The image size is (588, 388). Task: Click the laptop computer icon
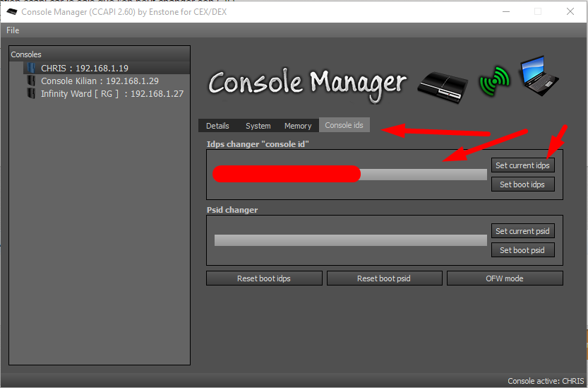click(539, 75)
